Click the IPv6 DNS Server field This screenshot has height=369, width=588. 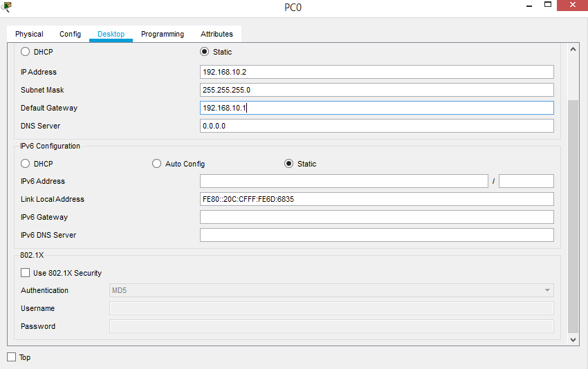(377, 235)
